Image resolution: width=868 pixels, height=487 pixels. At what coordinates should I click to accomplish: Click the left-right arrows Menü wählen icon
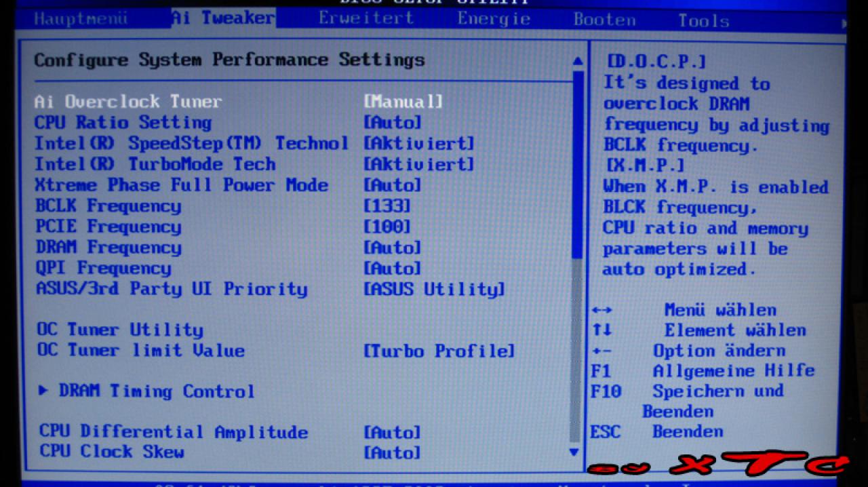601,311
